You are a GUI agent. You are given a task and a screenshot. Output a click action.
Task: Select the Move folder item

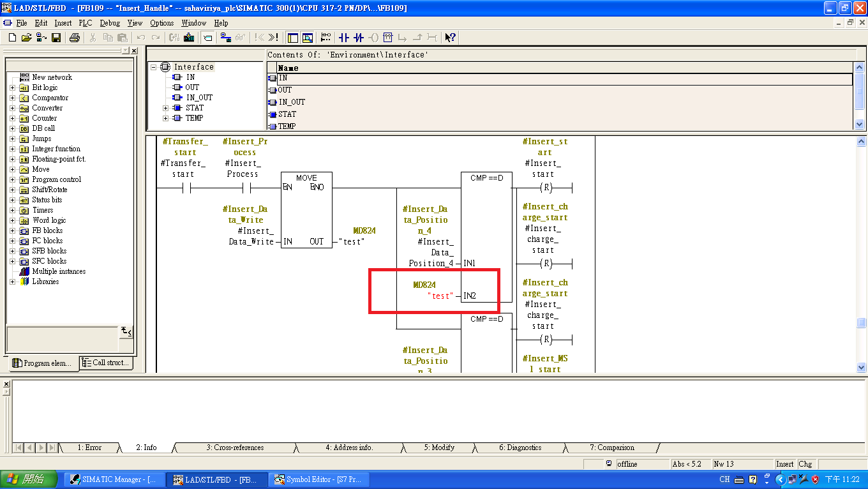pyautogui.click(x=41, y=169)
